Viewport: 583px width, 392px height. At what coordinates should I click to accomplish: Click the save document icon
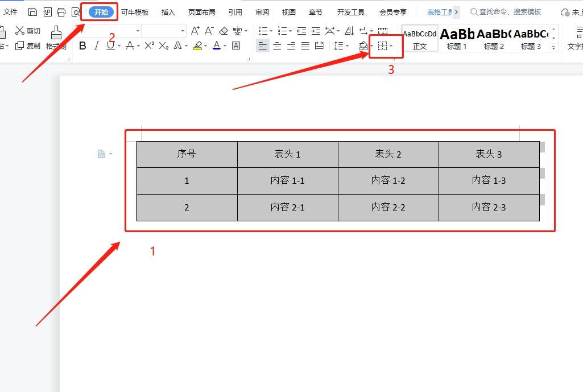(x=32, y=13)
